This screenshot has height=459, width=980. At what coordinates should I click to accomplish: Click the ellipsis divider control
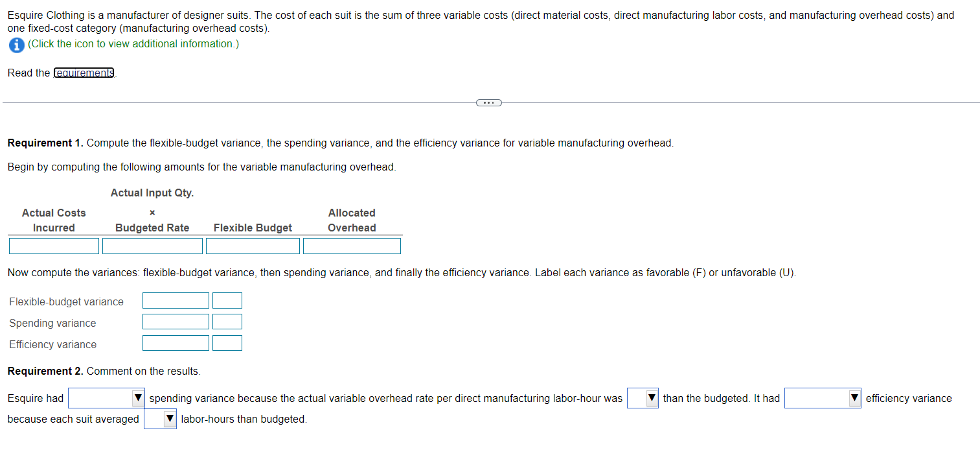(488, 102)
